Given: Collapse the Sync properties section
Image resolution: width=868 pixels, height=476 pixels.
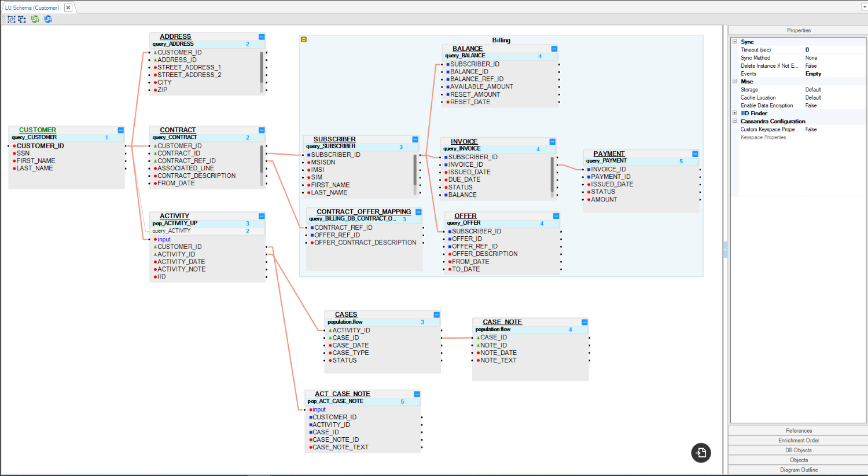Looking at the screenshot, I should 735,42.
